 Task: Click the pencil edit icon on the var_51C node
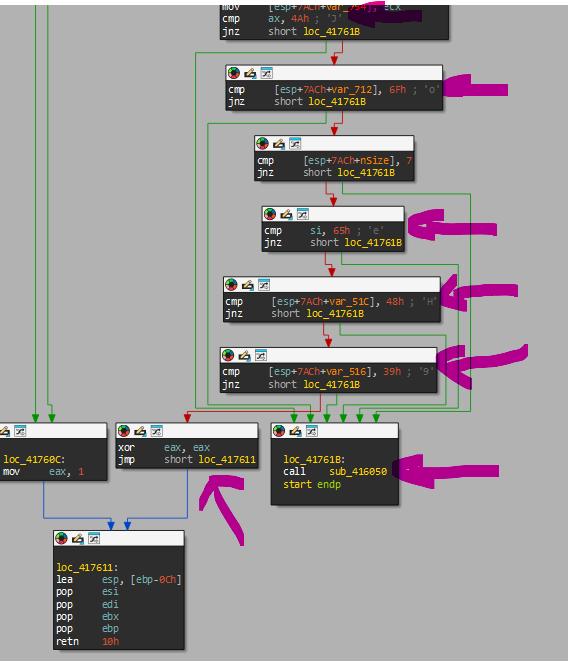coord(248,285)
